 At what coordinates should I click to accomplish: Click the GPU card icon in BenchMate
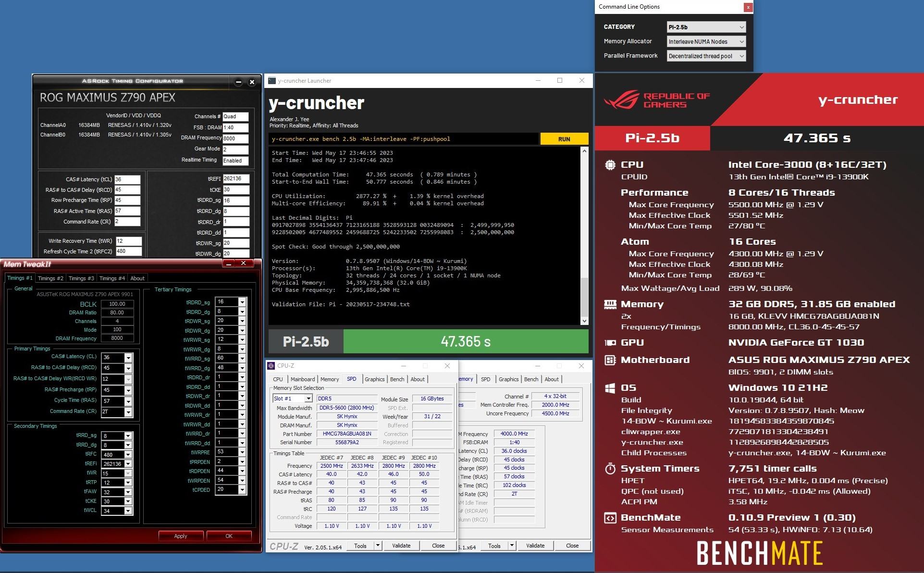pos(610,343)
